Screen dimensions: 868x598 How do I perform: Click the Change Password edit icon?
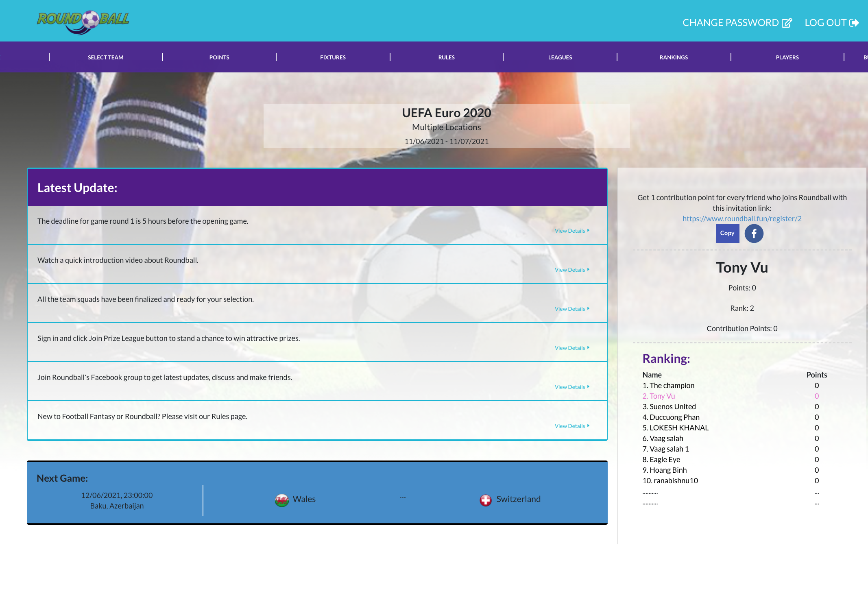click(787, 23)
